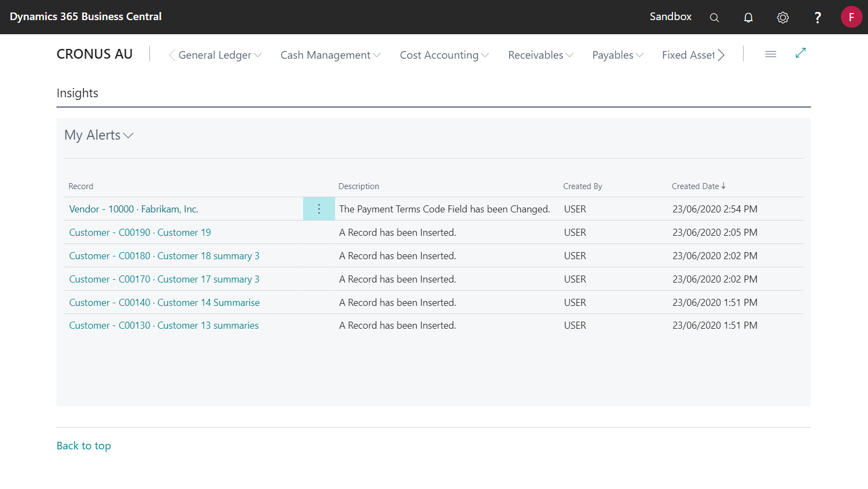Click Dynamics 365 Business Central title
The image size is (868, 489).
(86, 16)
